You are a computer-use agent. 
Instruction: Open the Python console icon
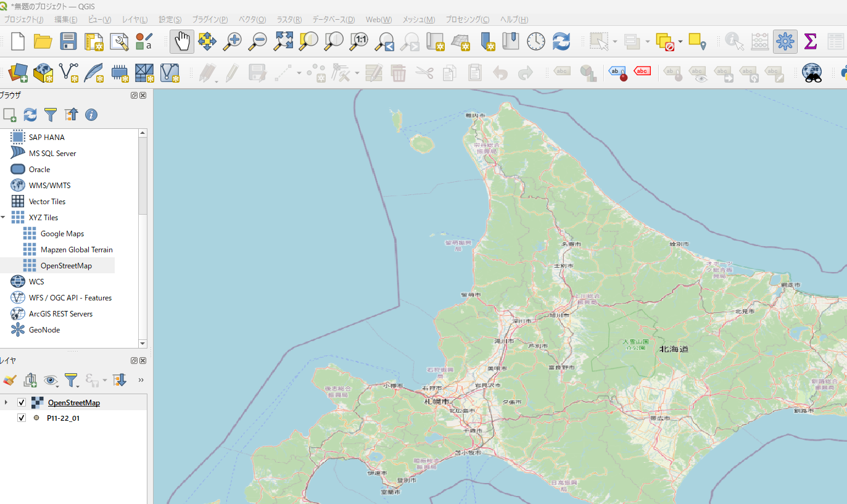click(843, 73)
